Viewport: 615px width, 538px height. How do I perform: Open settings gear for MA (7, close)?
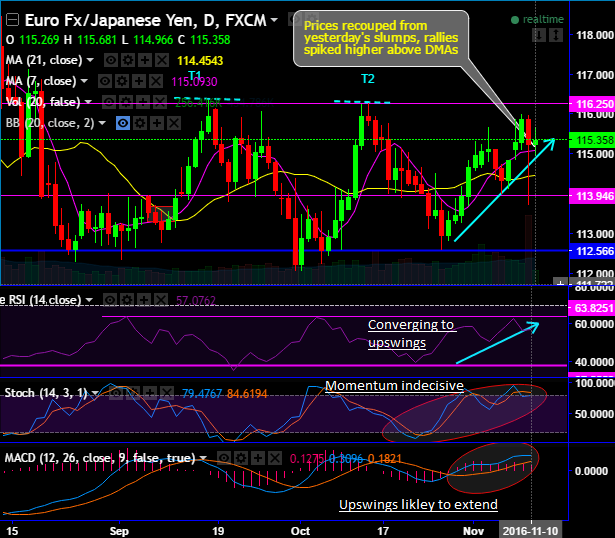[122, 81]
